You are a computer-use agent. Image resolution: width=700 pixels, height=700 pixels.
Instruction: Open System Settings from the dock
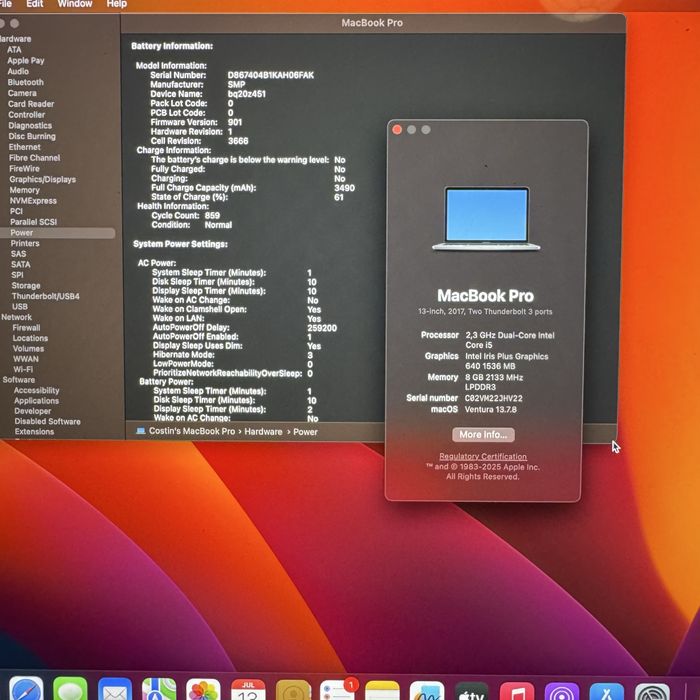point(652,692)
